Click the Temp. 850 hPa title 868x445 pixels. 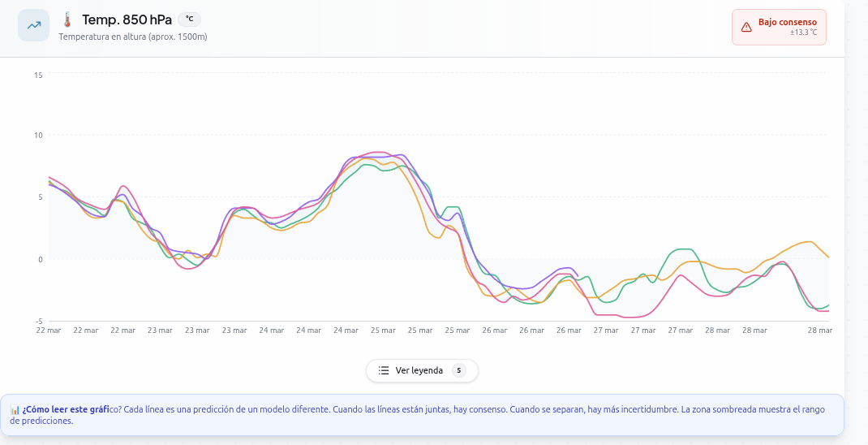click(127, 20)
